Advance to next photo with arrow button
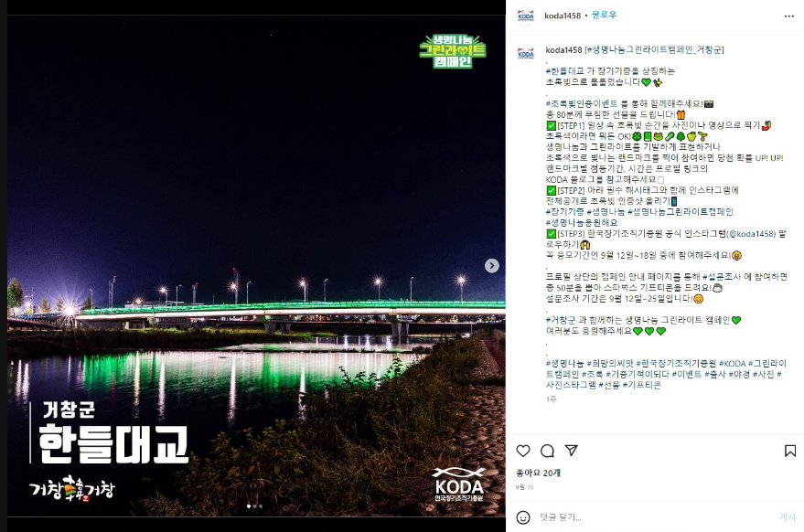 tap(492, 265)
